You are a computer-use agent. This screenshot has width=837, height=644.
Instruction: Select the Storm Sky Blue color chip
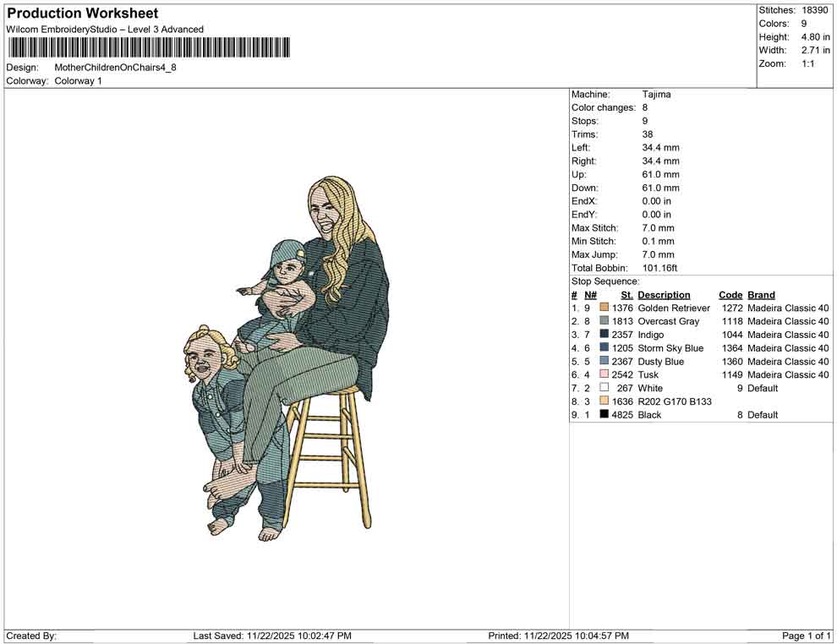coord(604,348)
